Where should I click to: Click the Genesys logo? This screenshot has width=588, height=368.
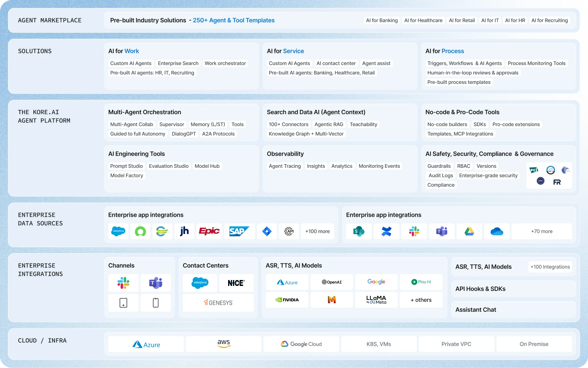tap(218, 302)
